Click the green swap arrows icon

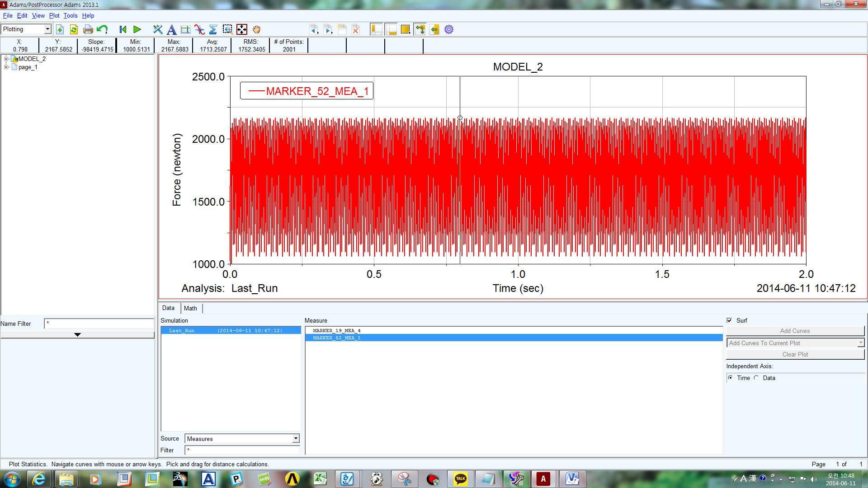pos(420,30)
